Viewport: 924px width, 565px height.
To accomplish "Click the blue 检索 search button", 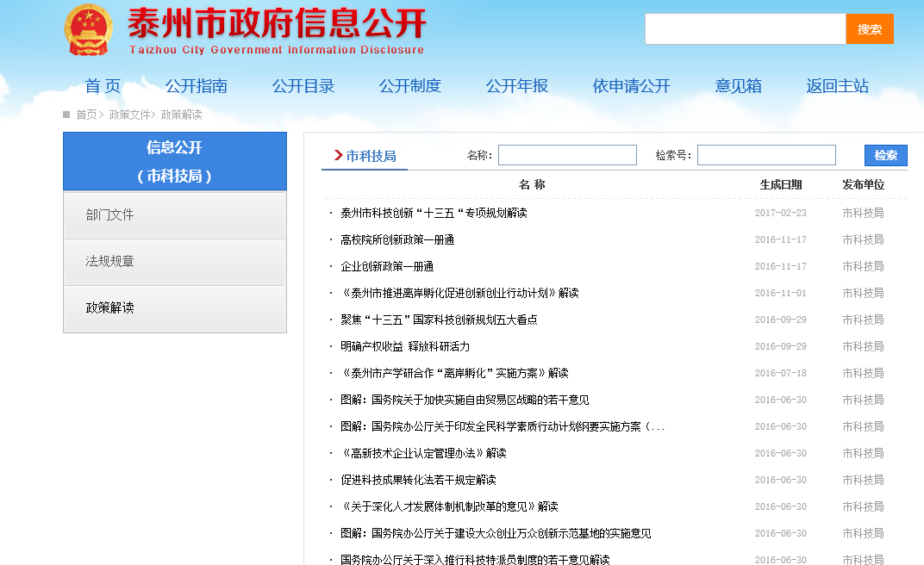I will [x=885, y=155].
